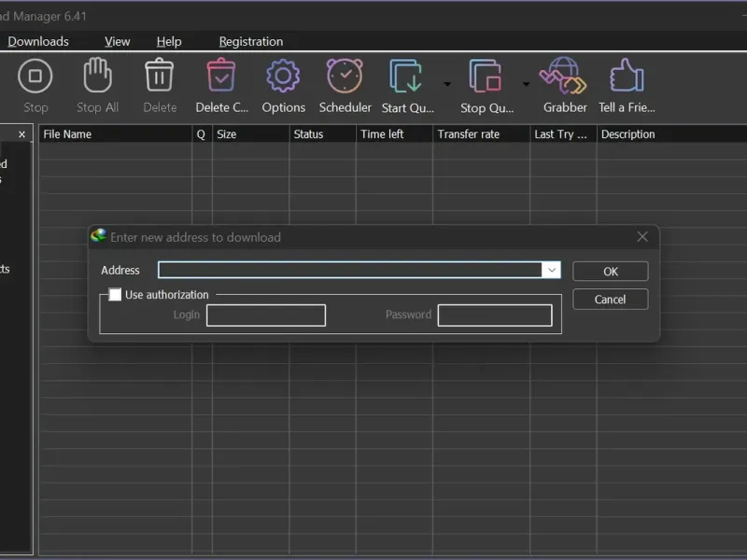Sort by Status column header
The image size is (747, 560).
pyautogui.click(x=322, y=134)
